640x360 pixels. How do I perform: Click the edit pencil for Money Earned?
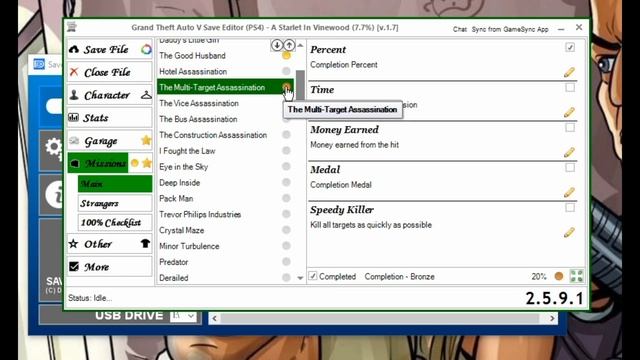[x=569, y=153]
